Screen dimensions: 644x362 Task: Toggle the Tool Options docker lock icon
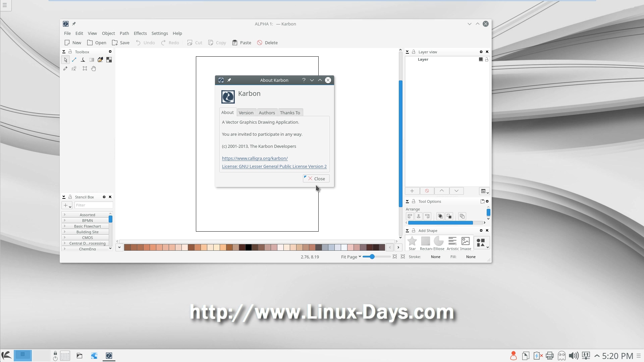pyautogui.click(x=414, y=201)
